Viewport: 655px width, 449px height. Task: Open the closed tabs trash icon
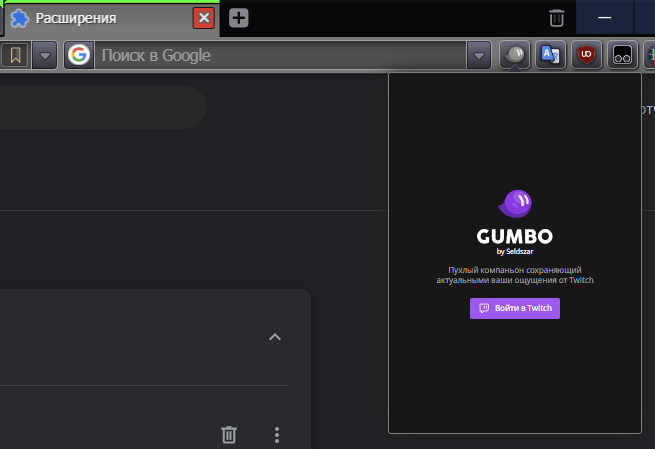pyautogui.click(x=556, y=18)
